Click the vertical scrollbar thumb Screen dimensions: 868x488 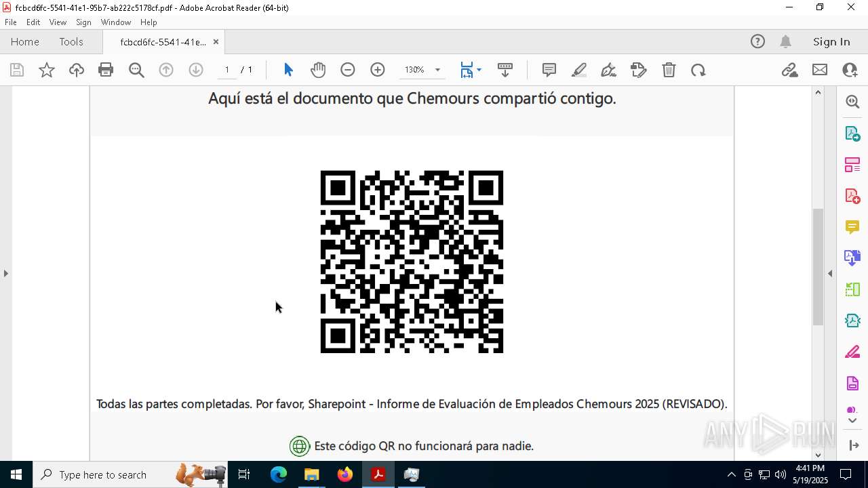[x=818, y=267]
